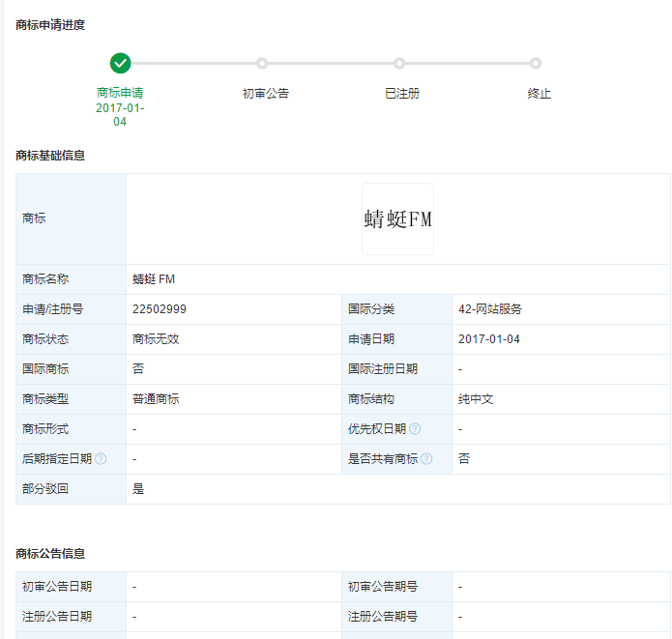This screenshot has width=672, height=639.
Task: Click the 后期指定日期 label text
Action: point(57,459)
